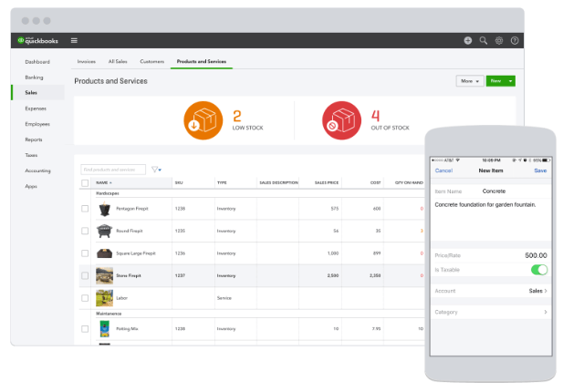This screenshot has width=563, height=392.
Task: Open the search magnifier icon
Action: coord(484,40)
